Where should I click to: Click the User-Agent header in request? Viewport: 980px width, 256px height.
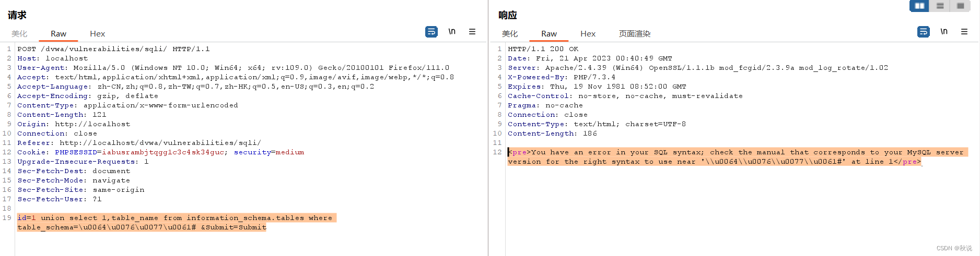point(233,68)
